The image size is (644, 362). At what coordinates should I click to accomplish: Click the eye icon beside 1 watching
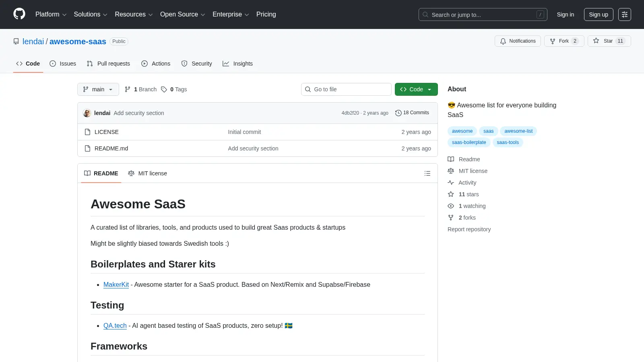(451, 206)
